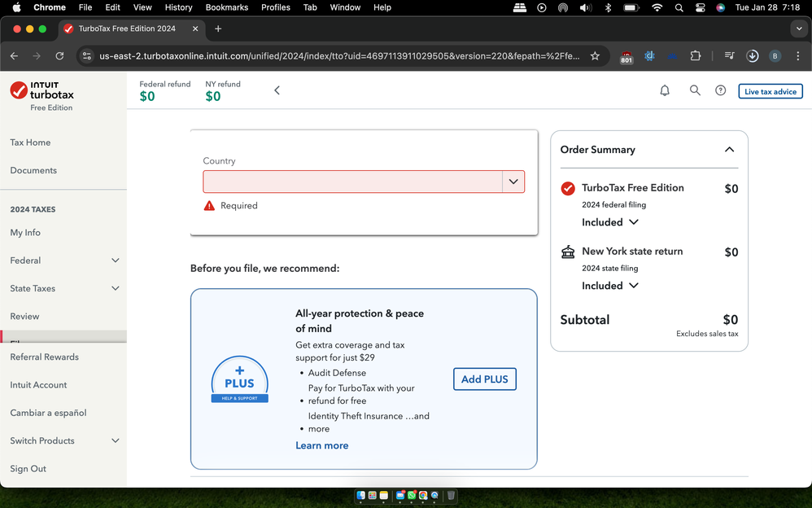Open the help question mark icon
This screenshot has height=508, width=812.
pos(720,90)
